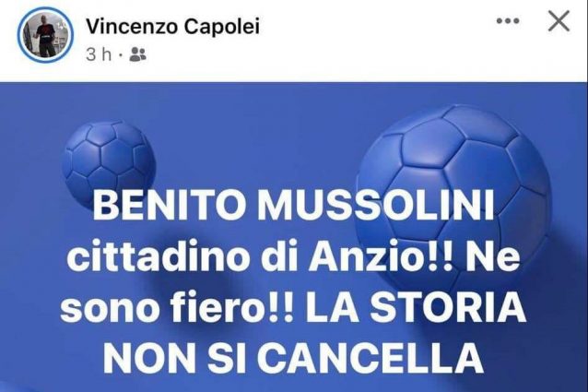Click the words LA STORIA in the post

(x=416, y=309)
